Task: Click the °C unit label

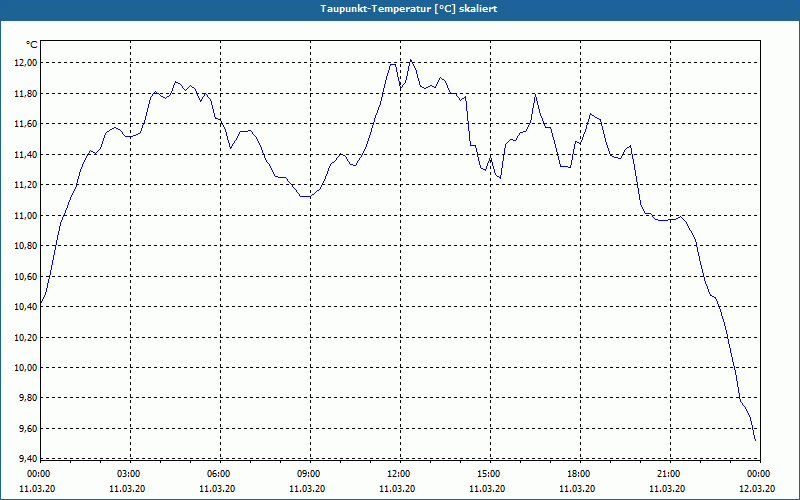Action: point(32,45)
